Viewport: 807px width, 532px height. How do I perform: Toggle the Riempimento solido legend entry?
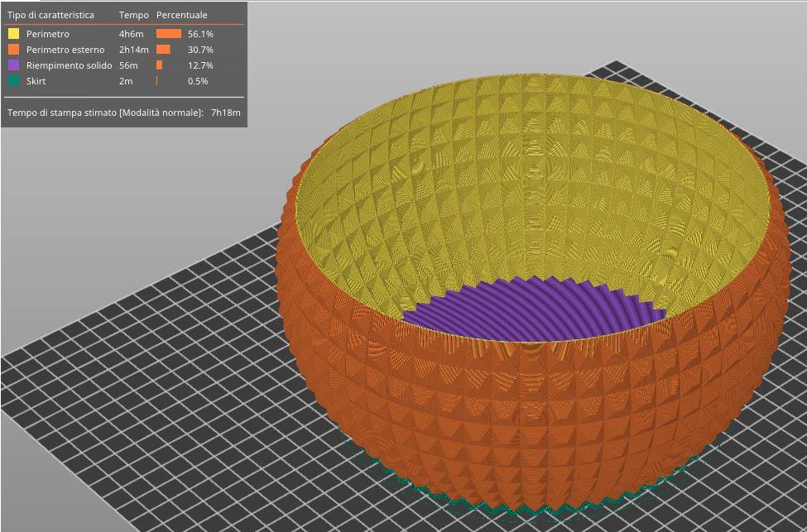coord(69,65)
